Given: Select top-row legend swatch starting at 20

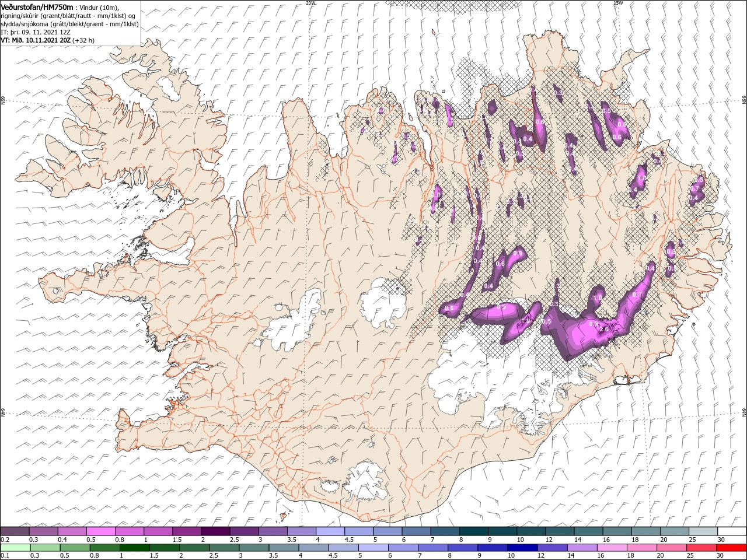Looking at the screenshot, I should point(675,531).
